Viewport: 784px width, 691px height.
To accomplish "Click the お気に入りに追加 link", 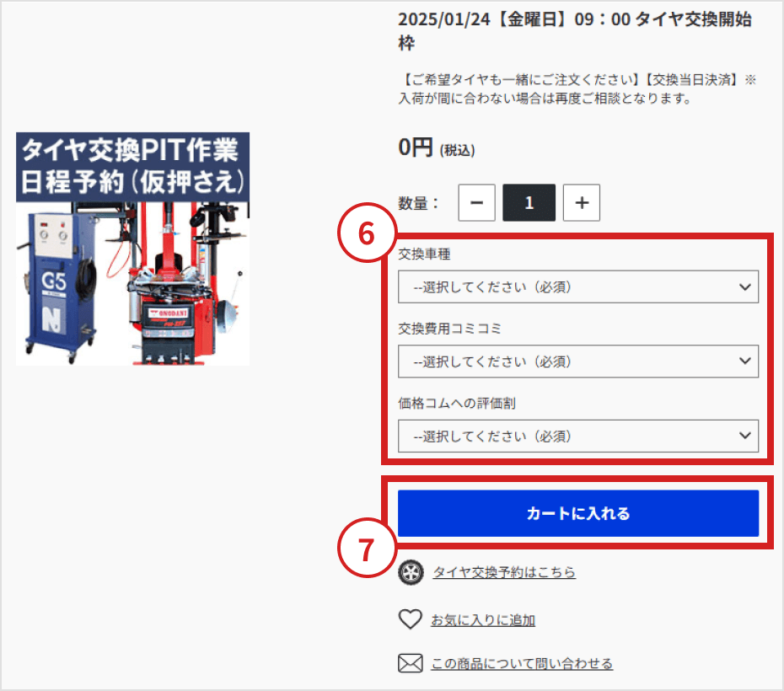I will click(x=483, y=620).
